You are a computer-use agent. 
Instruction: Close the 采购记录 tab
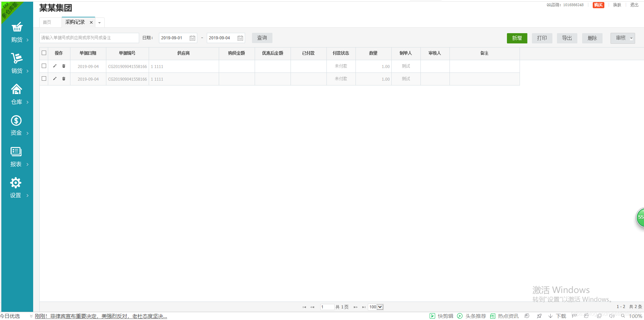pos(91,23)
